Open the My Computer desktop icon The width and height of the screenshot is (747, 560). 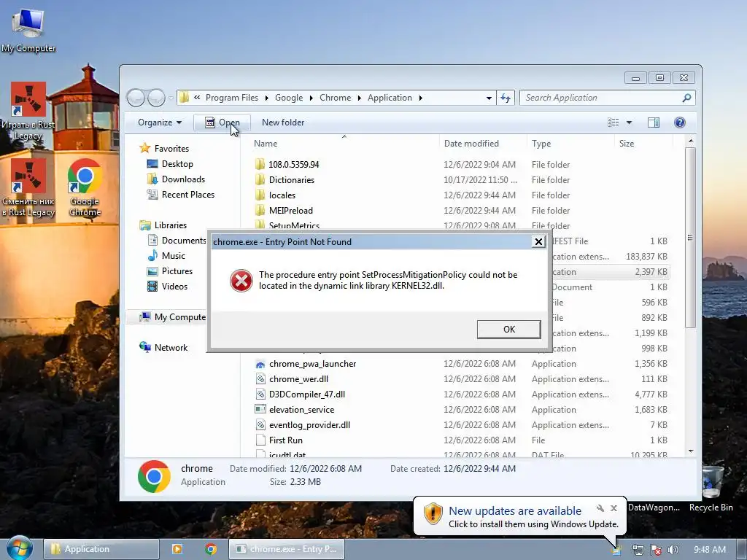point(28,30)
